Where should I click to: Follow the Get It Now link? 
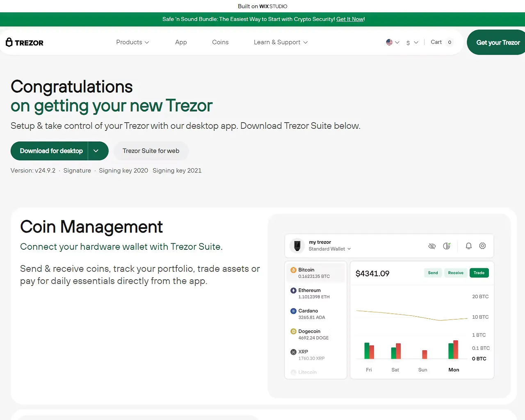click(350, 19)
